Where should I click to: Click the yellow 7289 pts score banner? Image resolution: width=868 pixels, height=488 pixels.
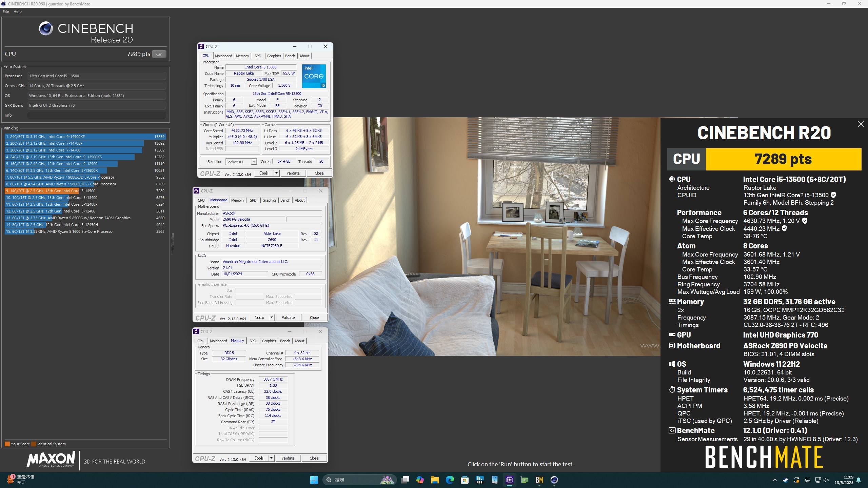click(783, 159)
